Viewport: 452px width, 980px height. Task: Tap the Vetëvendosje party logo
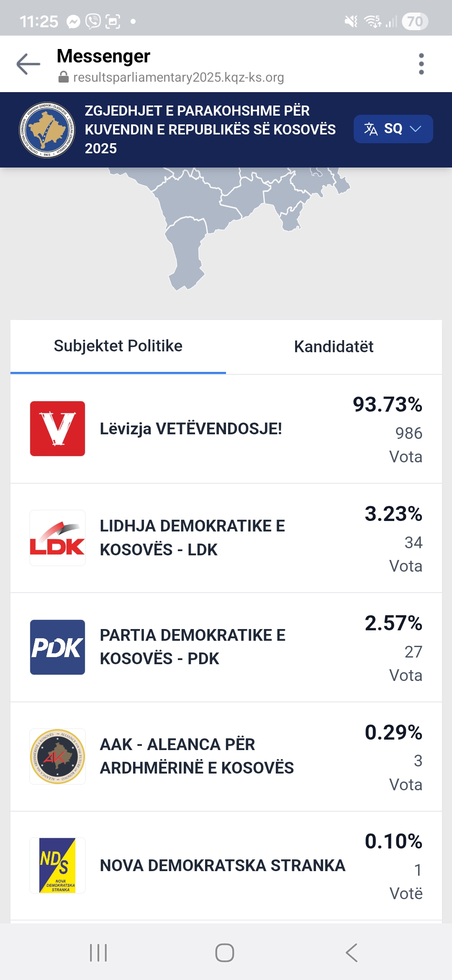(57, 428)
